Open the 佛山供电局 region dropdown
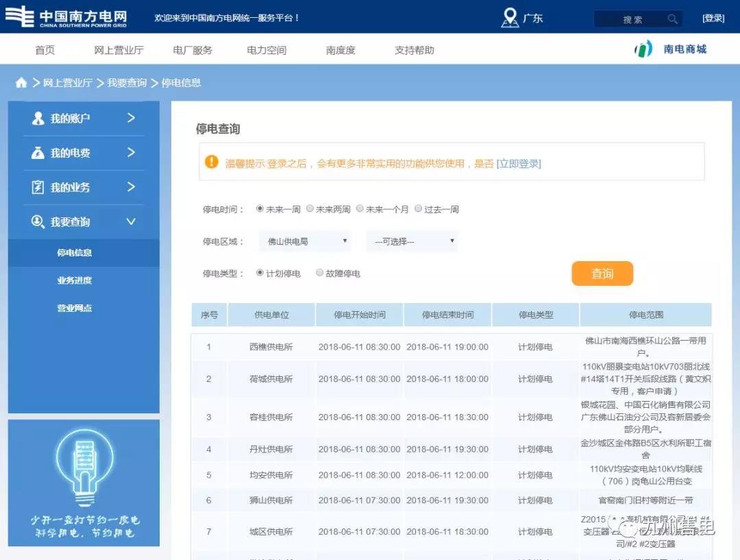This screenshot has width=740, height=560. coord(305,241)
